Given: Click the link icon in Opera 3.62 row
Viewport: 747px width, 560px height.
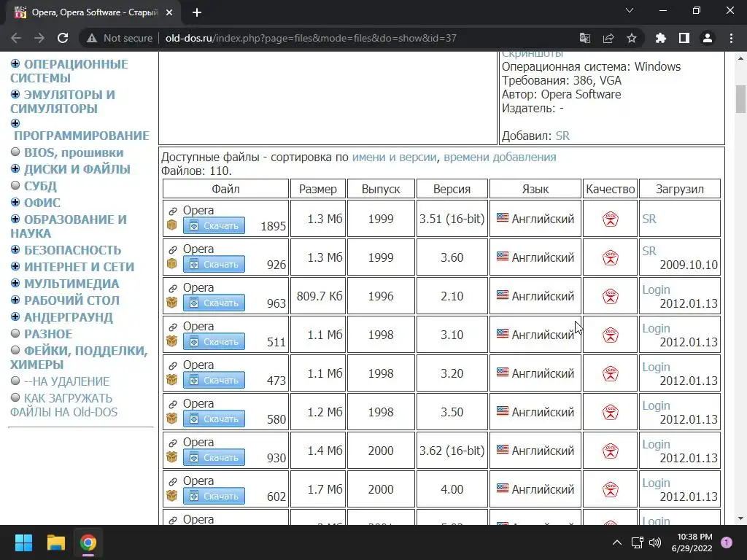Looking at the screenshot, I should [x=172, y=443].
